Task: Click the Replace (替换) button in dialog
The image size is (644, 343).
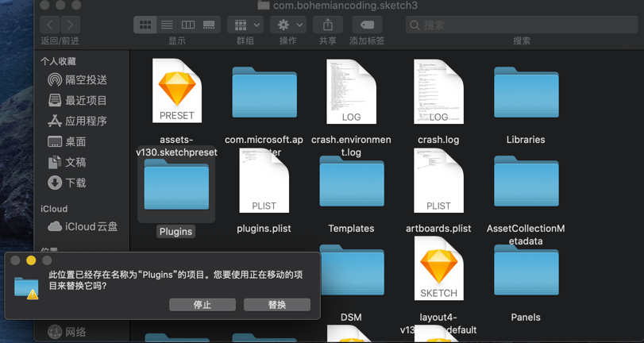Action: click(x=277, y=305)
